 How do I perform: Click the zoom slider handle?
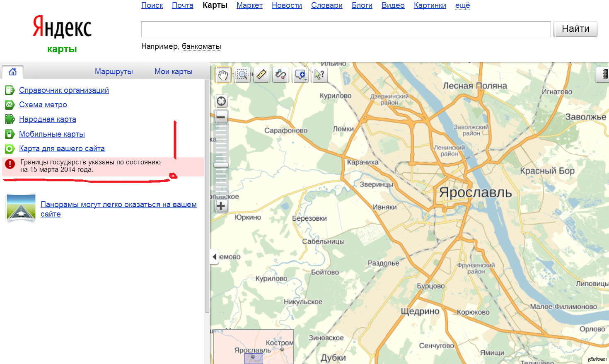(x=221, y=165)
